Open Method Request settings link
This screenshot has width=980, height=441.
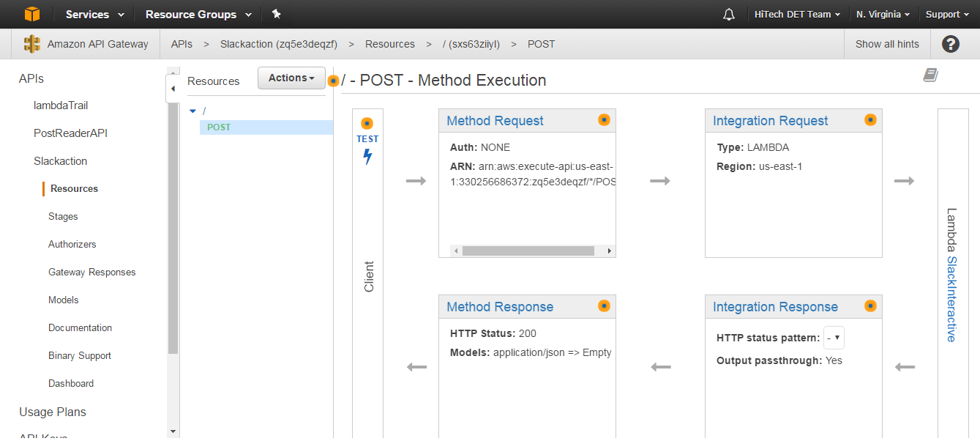495,121
